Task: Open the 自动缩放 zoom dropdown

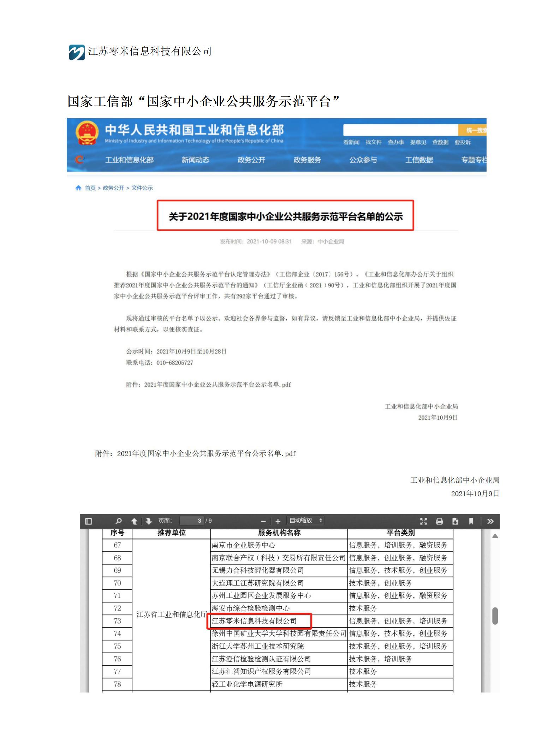Action: pyautogui.click(x=305, y=521)
